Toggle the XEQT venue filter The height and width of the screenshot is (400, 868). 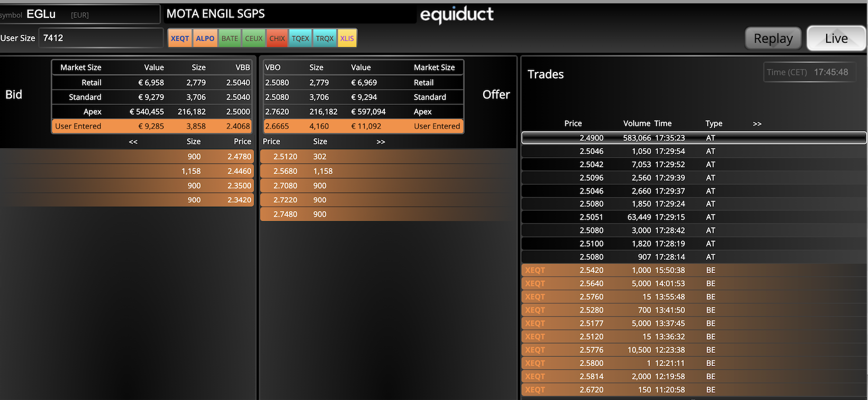[x=180, y=38]
